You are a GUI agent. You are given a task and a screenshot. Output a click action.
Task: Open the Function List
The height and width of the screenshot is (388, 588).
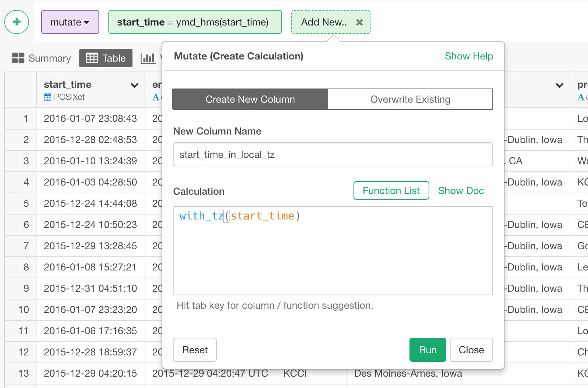(x=391, y=190)
